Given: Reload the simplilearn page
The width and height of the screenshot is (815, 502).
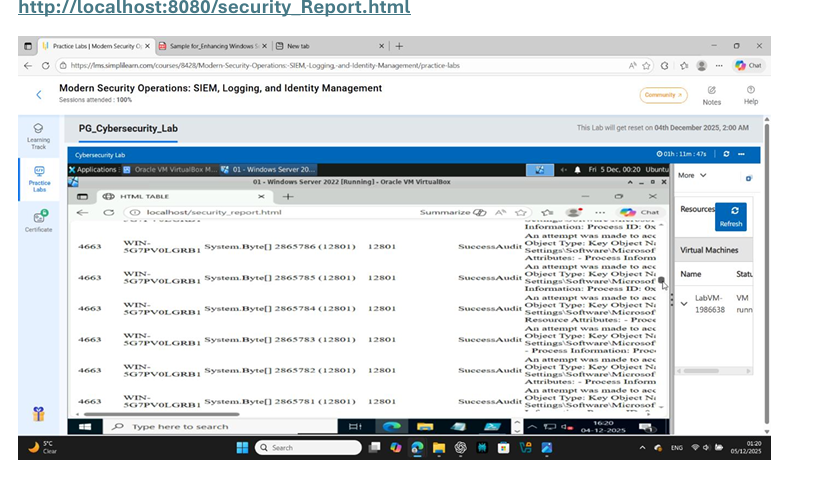Looking at the screenshot, I should pos(46,65).
